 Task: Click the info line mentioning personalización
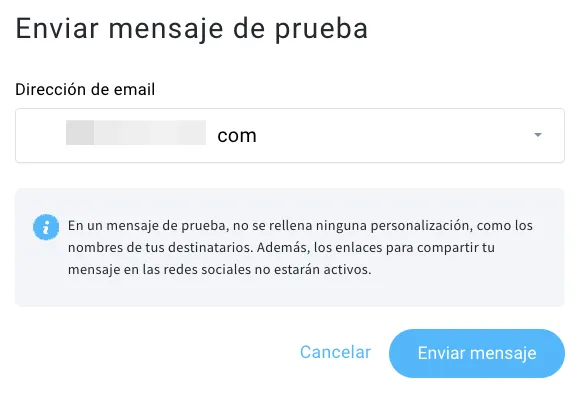coord(300,226)
